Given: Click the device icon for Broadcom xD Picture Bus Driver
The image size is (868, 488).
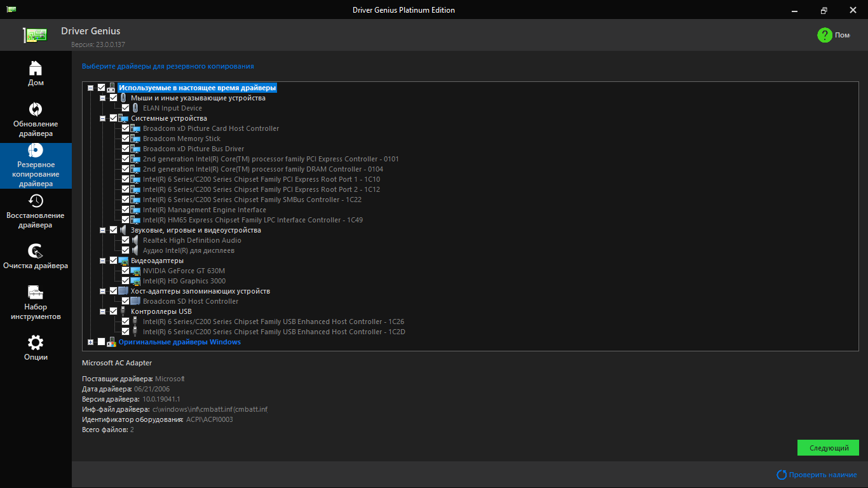Looking at the screenshot, I should (x=135, y=149).
